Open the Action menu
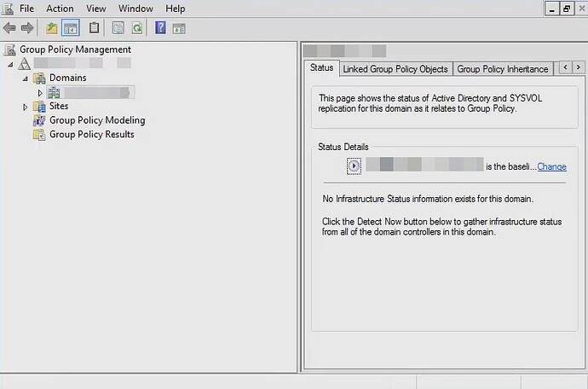The image size is (588, 389). pos(60,9)
